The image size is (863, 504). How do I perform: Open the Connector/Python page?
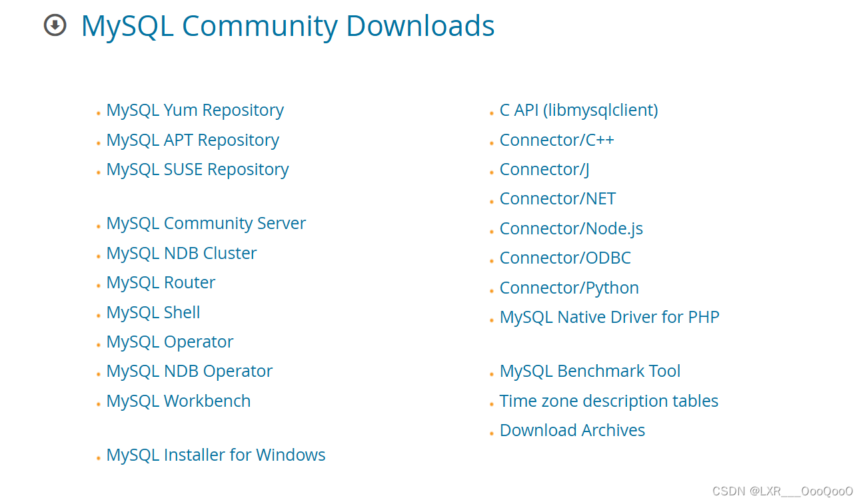pos(569,288)
